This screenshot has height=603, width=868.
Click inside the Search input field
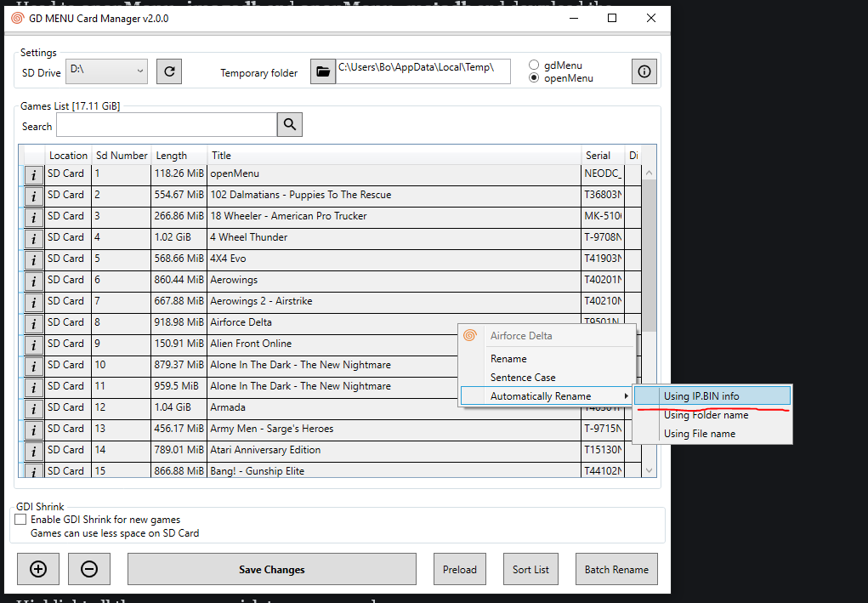pos(166,124)
